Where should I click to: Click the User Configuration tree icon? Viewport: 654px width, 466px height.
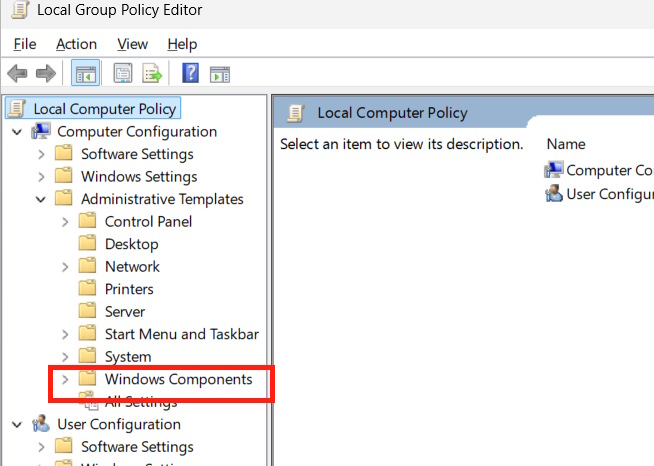(x=41, y=424)
